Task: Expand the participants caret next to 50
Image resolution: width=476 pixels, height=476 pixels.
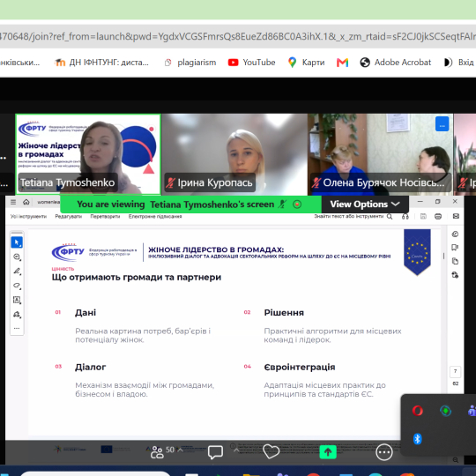Action: tap(181, 450)
